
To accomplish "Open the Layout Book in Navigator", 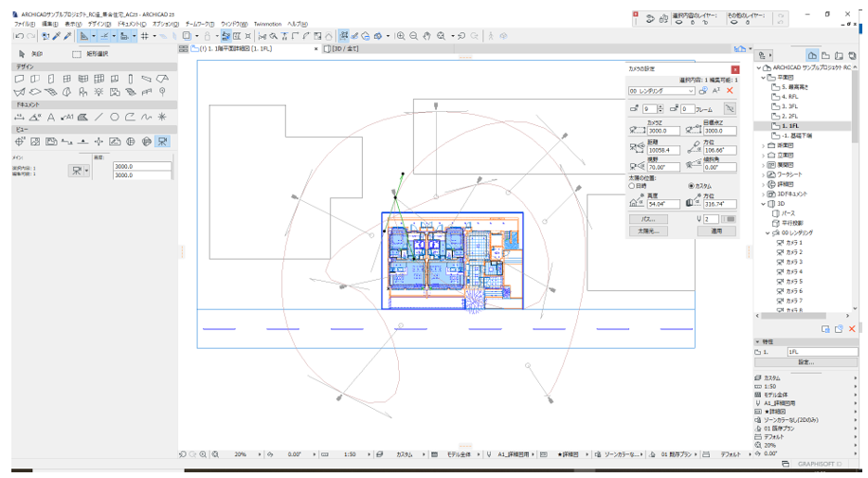I will [x=840, y=55].
